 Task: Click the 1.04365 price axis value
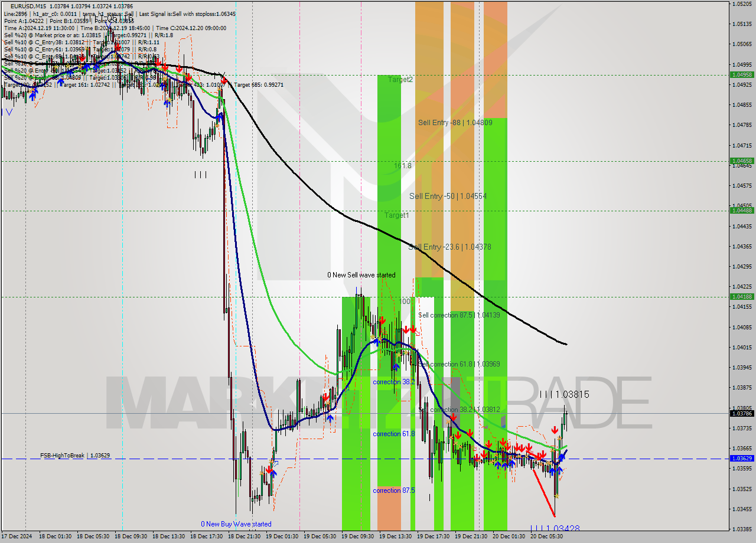click(x=742, y=246)
